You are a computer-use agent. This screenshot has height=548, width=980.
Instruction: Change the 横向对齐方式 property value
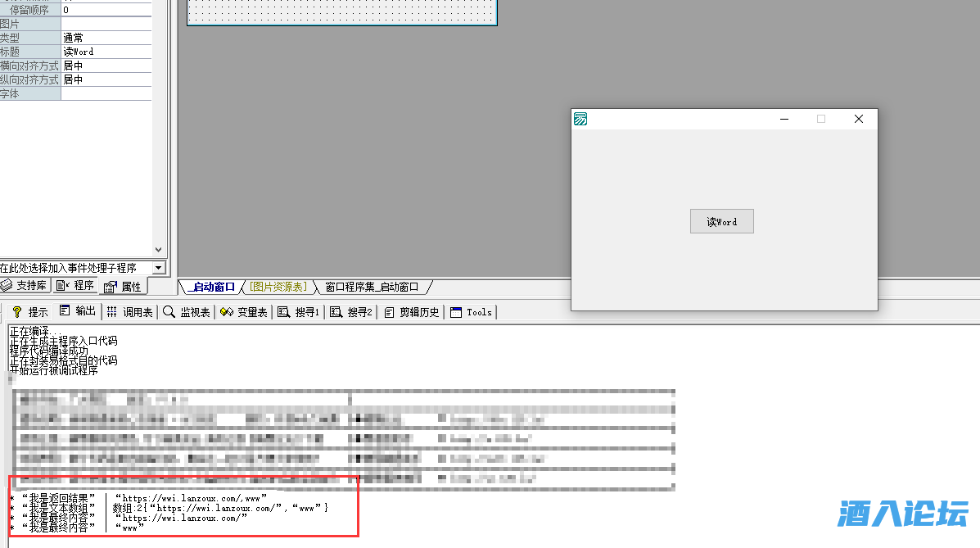(x=106, y=66)
